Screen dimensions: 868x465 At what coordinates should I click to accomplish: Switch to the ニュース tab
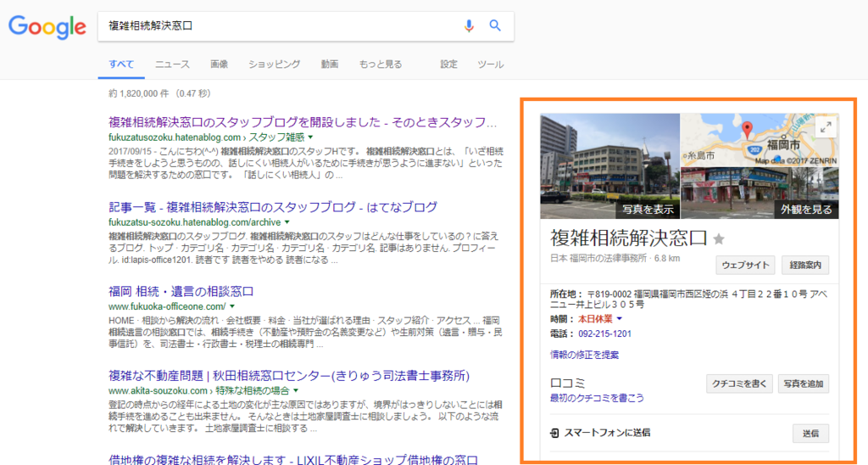click(x=172, y=64)
